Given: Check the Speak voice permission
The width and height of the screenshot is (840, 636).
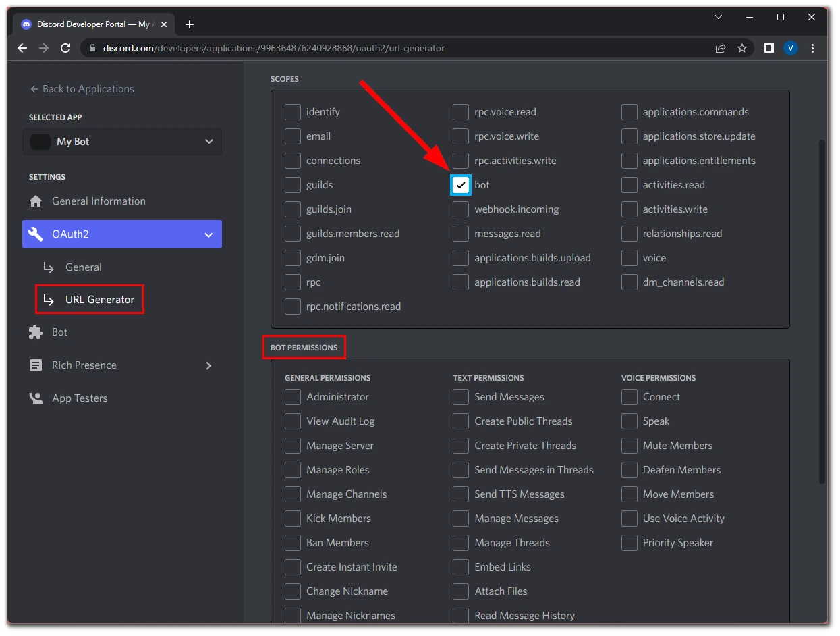Looking at the screenshot, I should 629,421.
